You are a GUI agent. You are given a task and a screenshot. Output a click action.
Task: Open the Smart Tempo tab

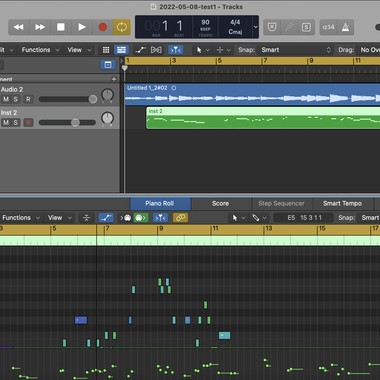point(342,203)
